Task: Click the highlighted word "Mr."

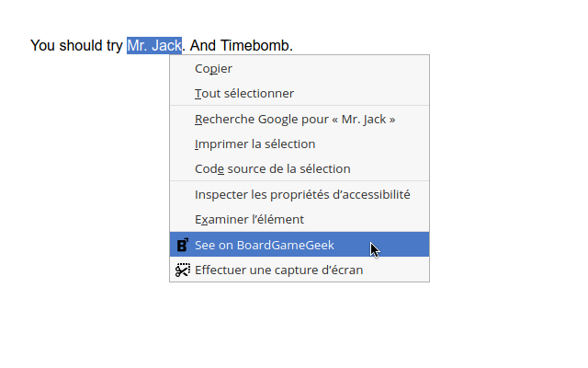Action: click(138, 45)
